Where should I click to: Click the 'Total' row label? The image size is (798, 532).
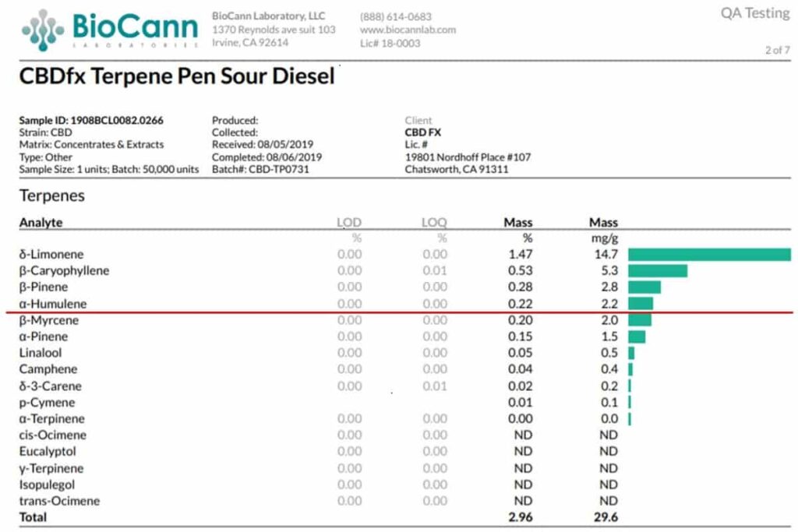click(33, 517)
